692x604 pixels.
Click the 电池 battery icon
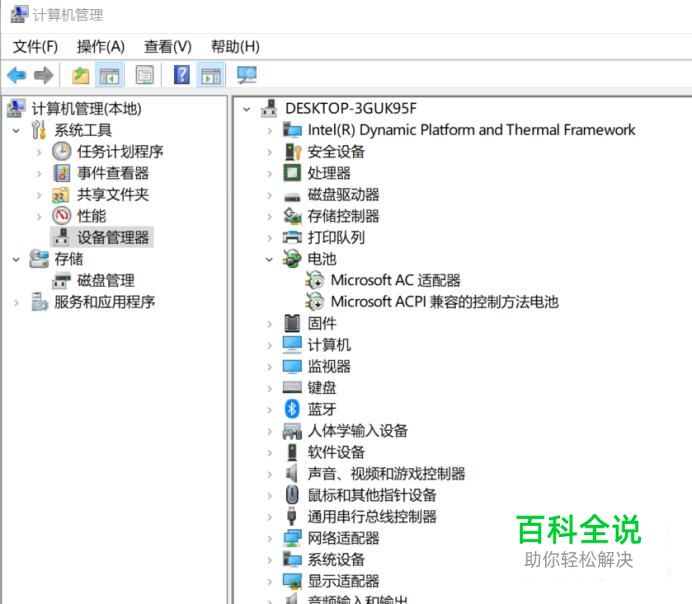292,259
